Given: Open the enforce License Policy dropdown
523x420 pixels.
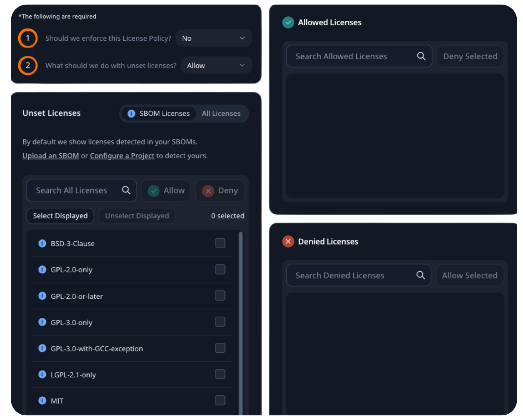Looking at the screenshot, I should pyautogui.click(x=214, y=38).
